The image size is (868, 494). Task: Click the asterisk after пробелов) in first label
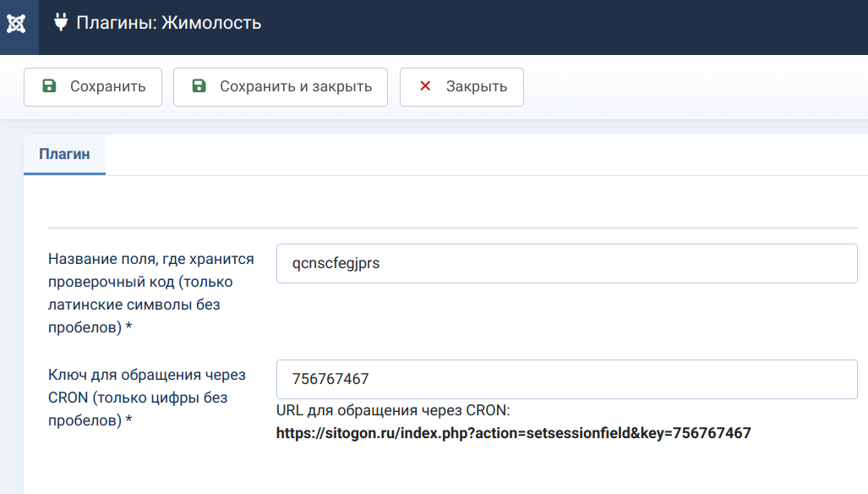[128, 327]
